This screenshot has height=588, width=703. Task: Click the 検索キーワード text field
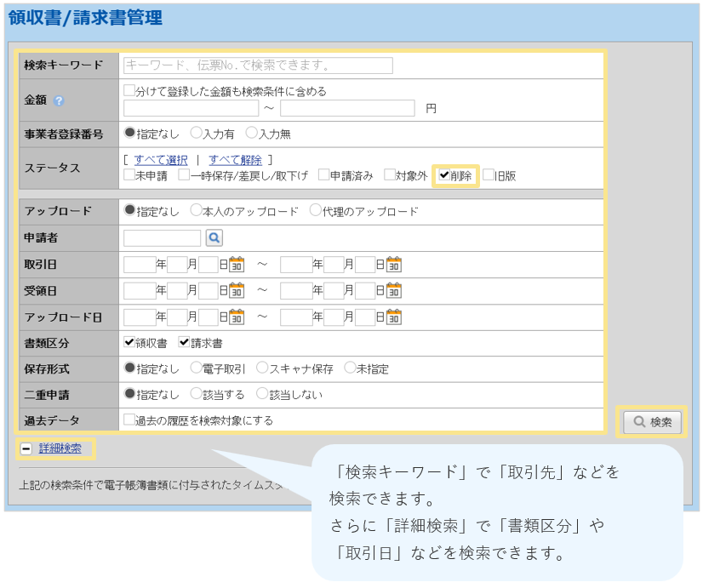(x=258, y=66)
